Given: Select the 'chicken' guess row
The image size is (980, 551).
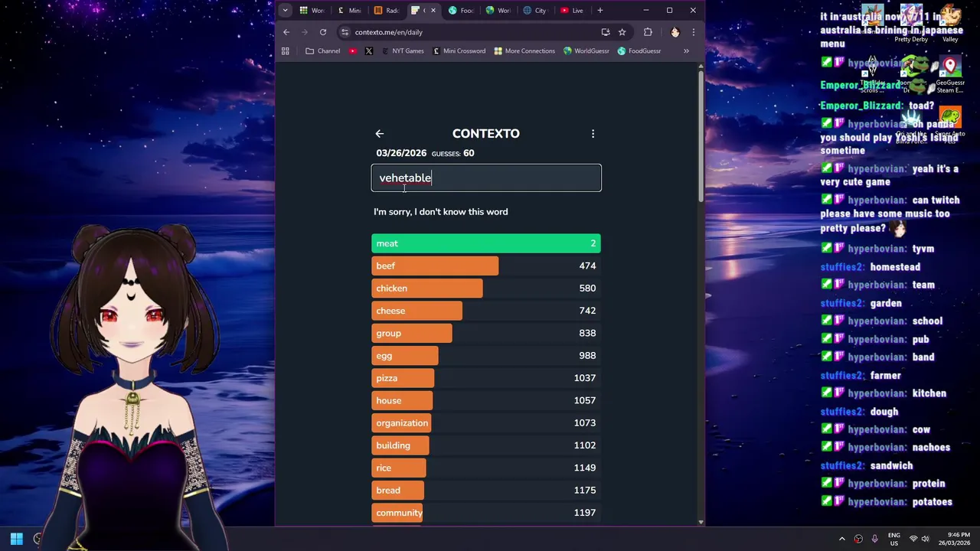Looking at the screenshot, I should [486, 289].
